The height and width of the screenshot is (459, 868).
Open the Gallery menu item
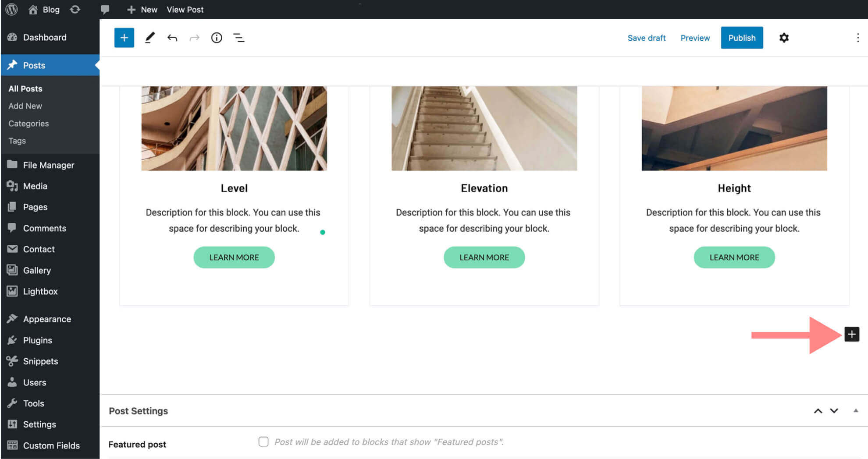tap(50, 270)
